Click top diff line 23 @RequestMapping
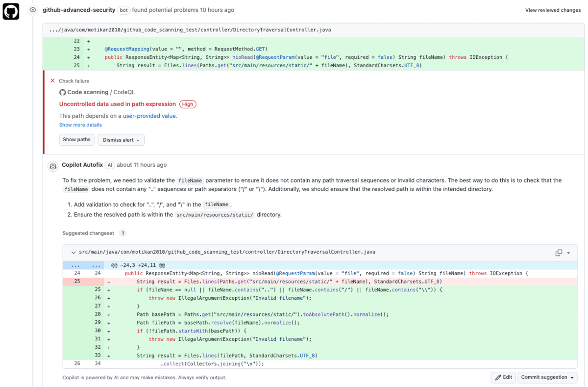The width and height of the screenshot is (588, 387). click(x=314, y=49)
